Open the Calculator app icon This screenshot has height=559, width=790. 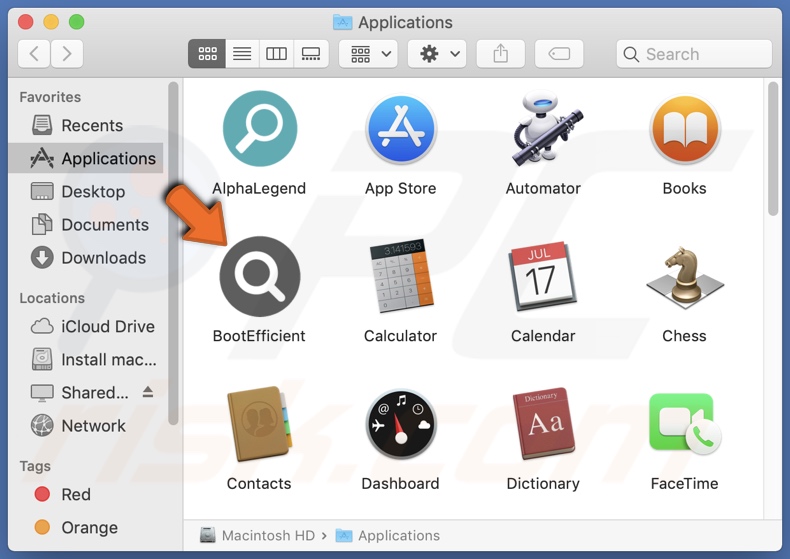(x=400, y=277)
